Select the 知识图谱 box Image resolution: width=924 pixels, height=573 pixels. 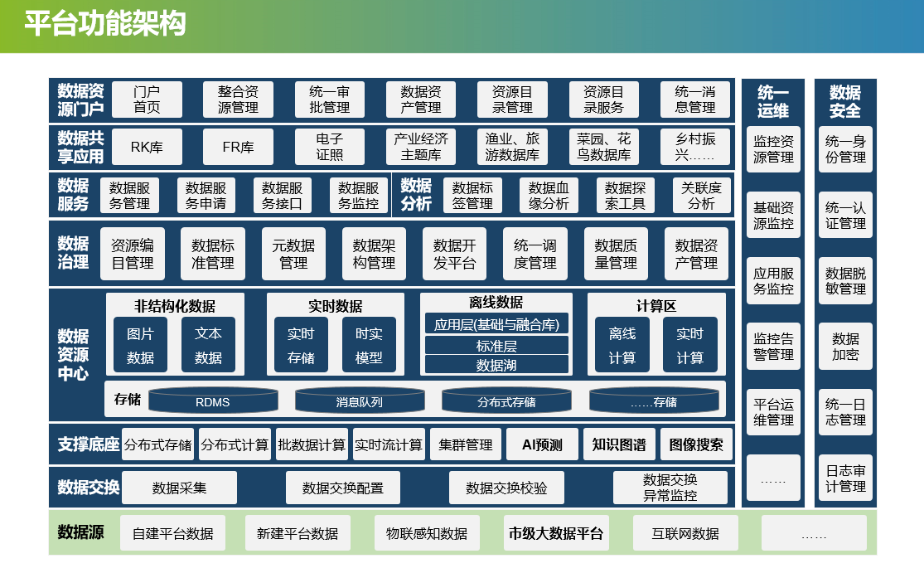(x=619, y=444)
